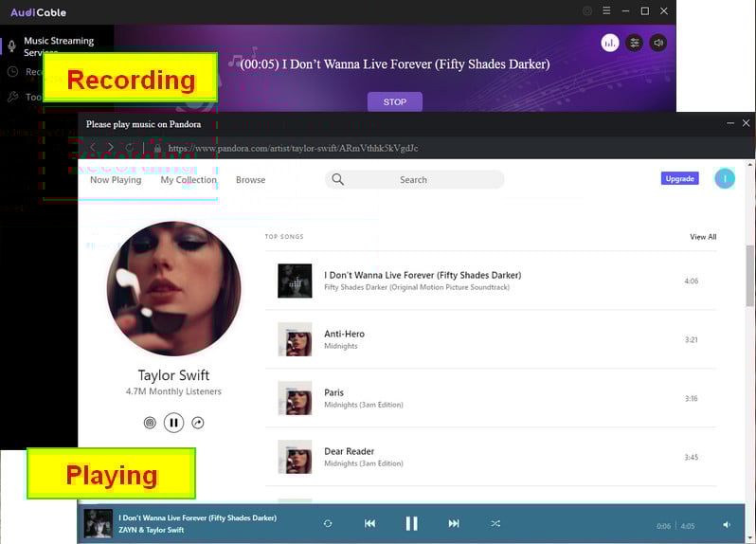756x544 pixels.
Task: Reload the Pandora page
Action: coord(129,148)
